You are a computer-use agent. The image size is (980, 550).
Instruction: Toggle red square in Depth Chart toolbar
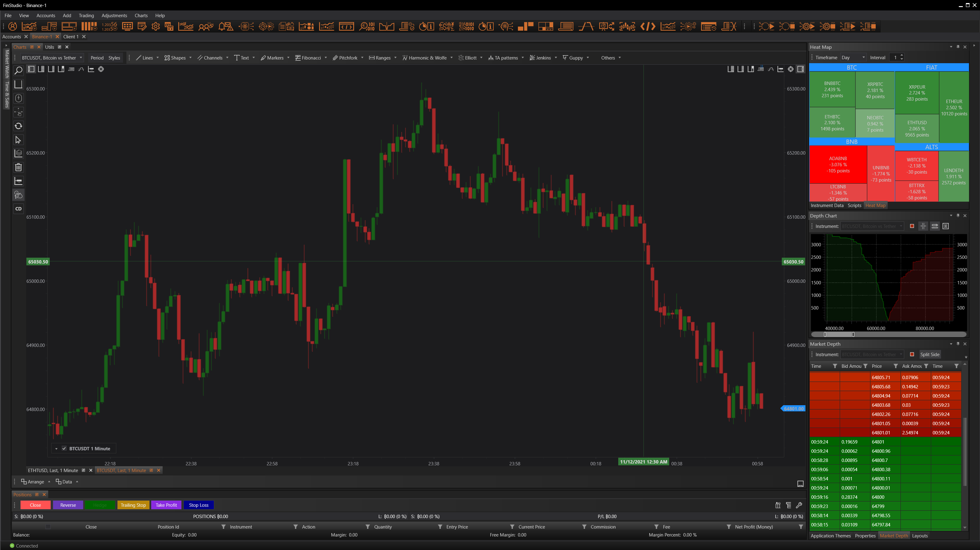(x=912, y=226)
